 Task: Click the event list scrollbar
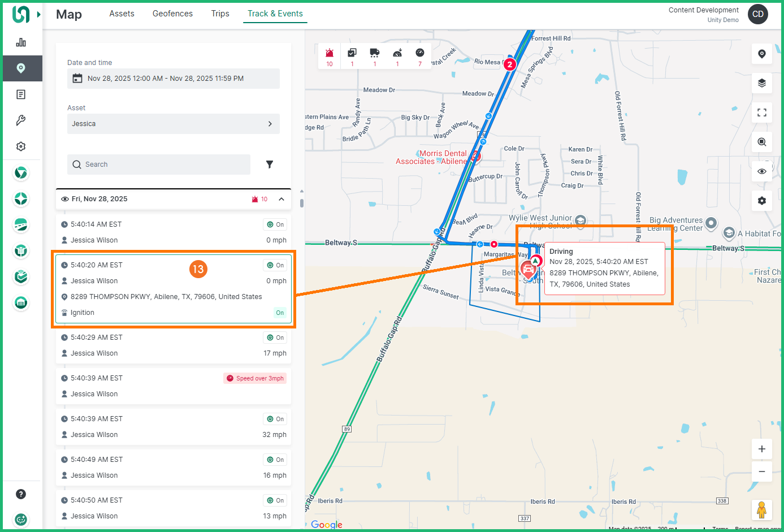[x=302, y=203]
